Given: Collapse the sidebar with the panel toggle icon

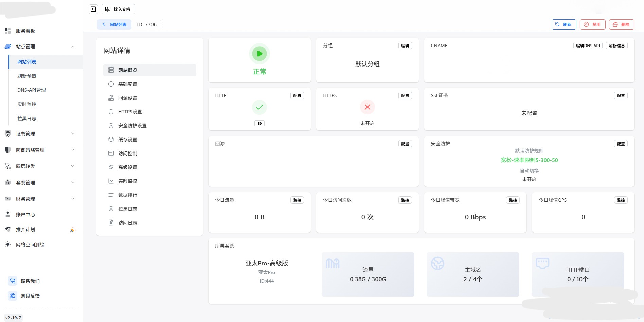Looking at the screenshot, I should 93,9.
